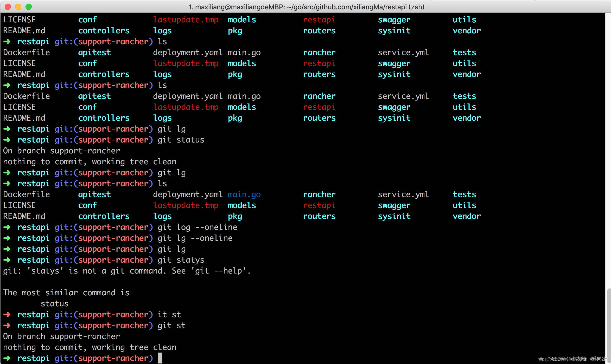
Task: Click the red arrow before 'git st'
Action: coord(7,326)
